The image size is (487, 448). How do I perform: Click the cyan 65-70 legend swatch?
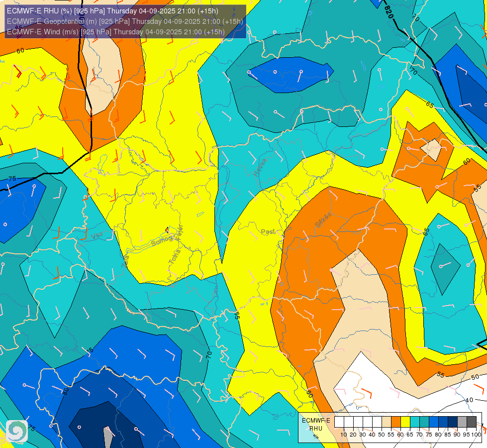pyautogui.click(x=415, y=422)
